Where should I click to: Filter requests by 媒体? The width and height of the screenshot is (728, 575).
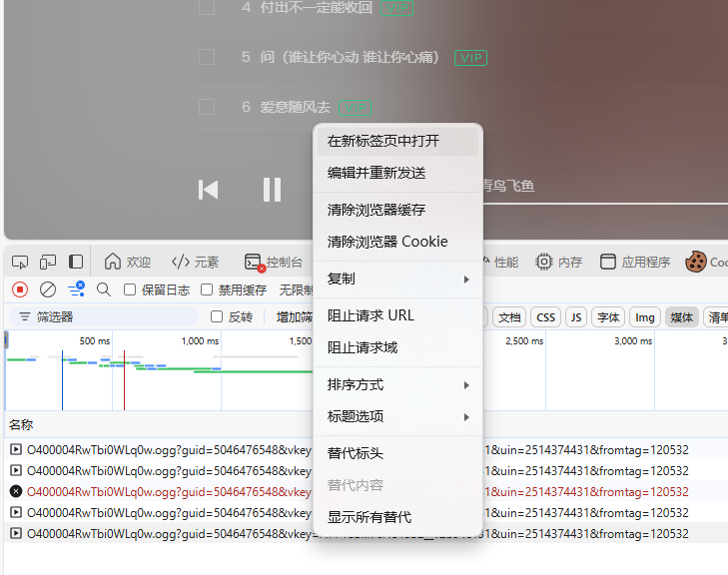pyautogui.click(x=682, y=317)
